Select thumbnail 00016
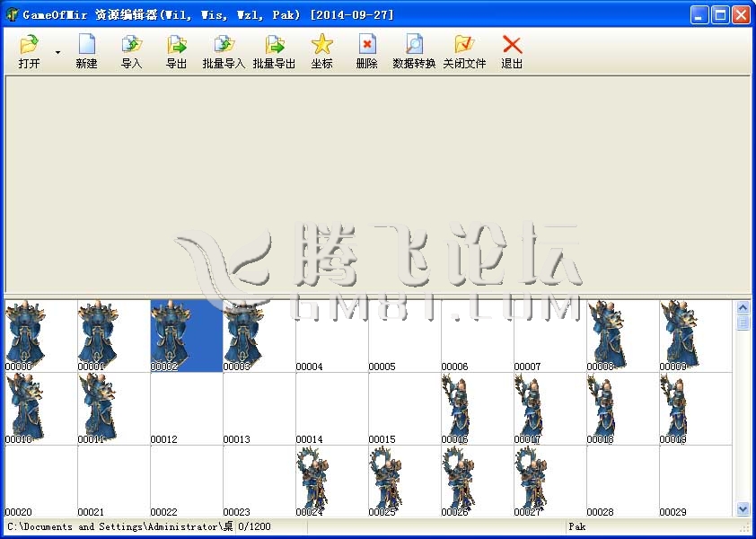Viewport: 756px width, 539px height. pyautogui.click(x=478, y=409)
